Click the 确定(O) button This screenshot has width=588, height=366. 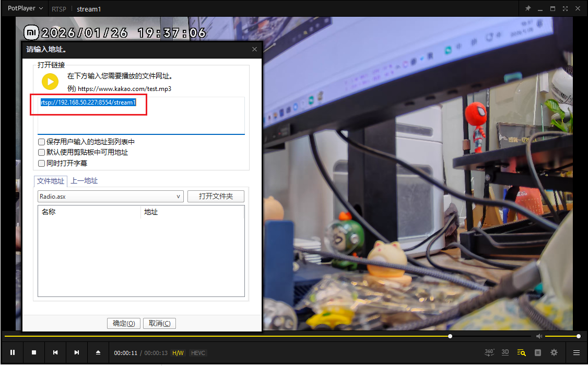pos(124,323)
